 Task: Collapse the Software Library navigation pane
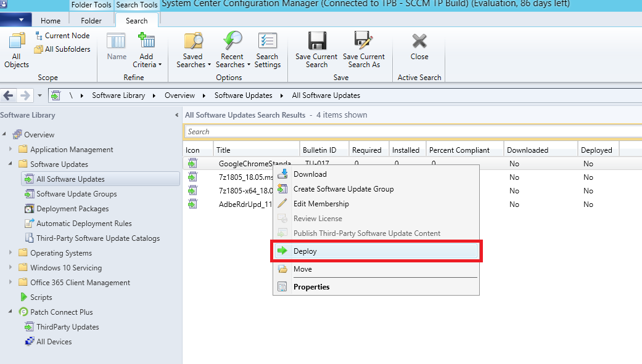(176, 115)
